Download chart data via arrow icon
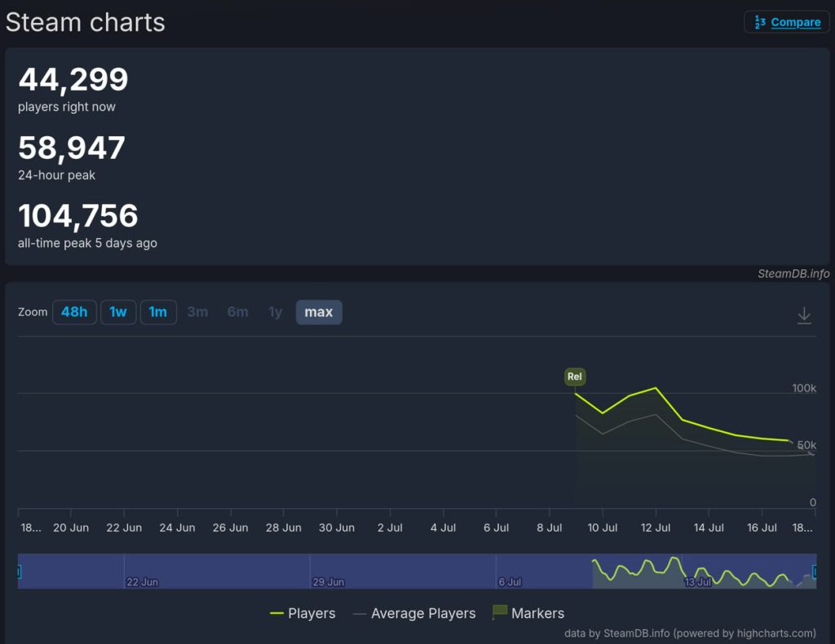The height and width of the screenshot is (644, 835). [804, 315]
